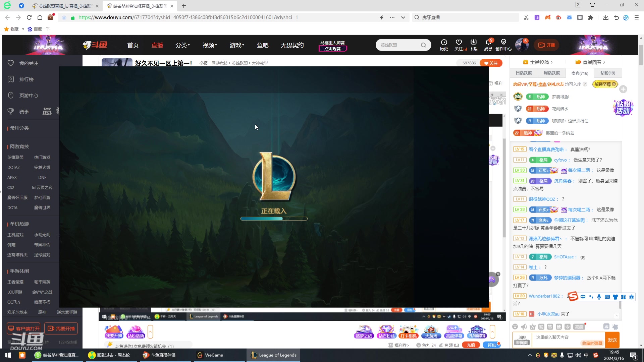The width and height of the screenshot is (644, 362).
Task: Open the 礼物展馆 gift hall icon
Action: pyautogui.click(x=477, y=331)
